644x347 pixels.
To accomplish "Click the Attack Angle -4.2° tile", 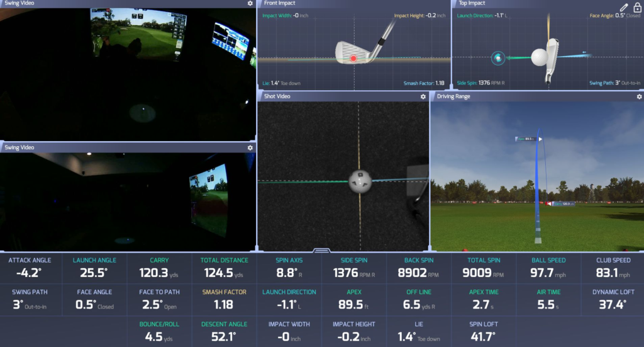I will [30, 268].
